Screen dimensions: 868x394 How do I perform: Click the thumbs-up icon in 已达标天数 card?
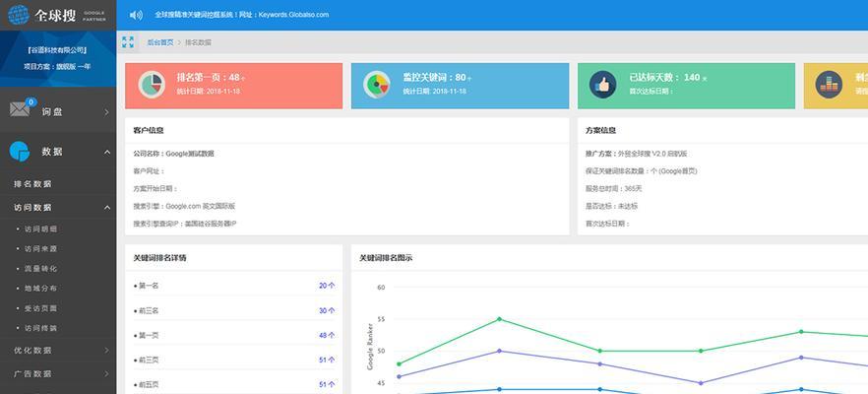[603, 86]
